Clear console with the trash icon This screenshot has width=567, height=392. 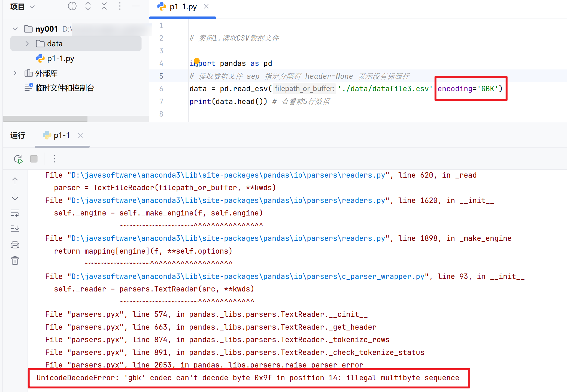[x=15, y=261]
